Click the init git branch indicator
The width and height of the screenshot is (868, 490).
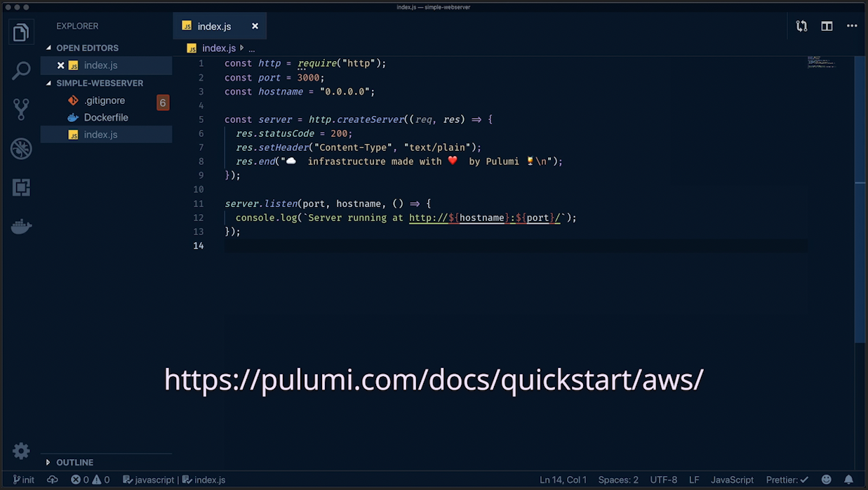pyautogui.click(x=24, y=480)
